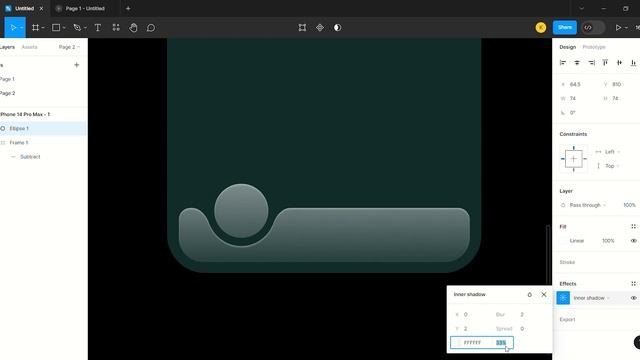Open Inner shadow effect type dropdown
Viewport: 640px width, 360px height.
(591, 298)
